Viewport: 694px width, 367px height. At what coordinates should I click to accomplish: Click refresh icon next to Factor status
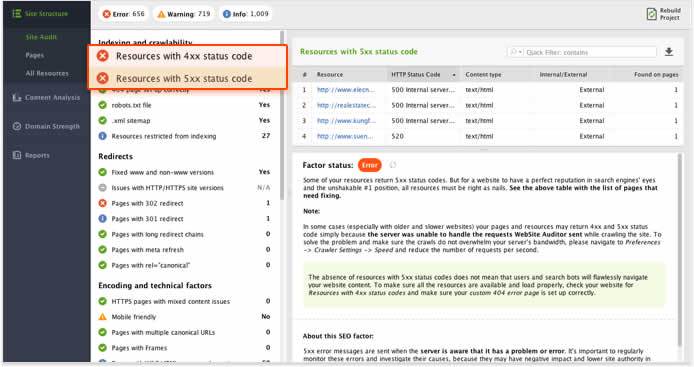[393, 165]
